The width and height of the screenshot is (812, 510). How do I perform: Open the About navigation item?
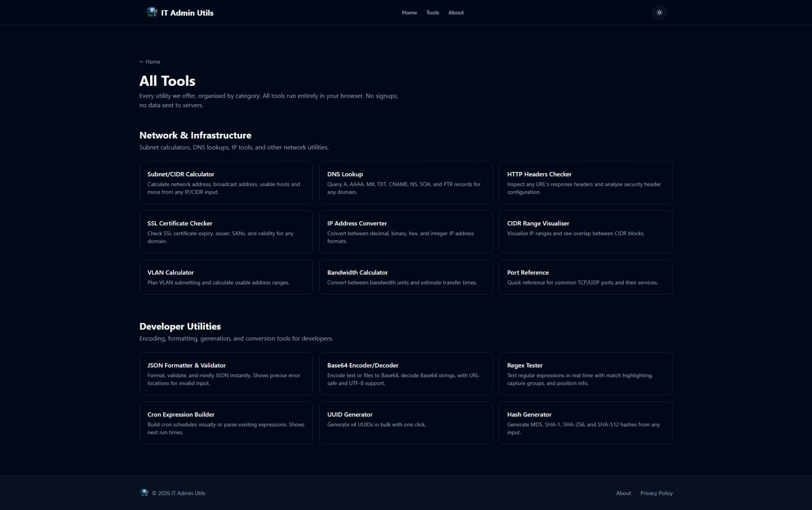point(456,12)
